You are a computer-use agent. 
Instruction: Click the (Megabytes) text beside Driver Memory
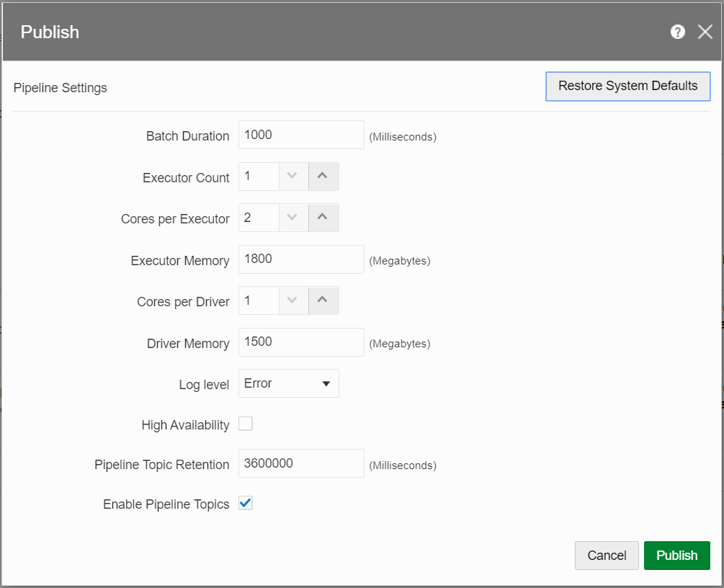(400, 344)
